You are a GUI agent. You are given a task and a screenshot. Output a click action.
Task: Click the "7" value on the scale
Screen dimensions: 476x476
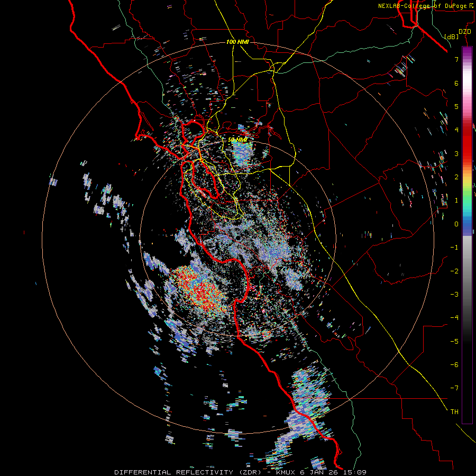pyautogui.click(x=456, y=59)
